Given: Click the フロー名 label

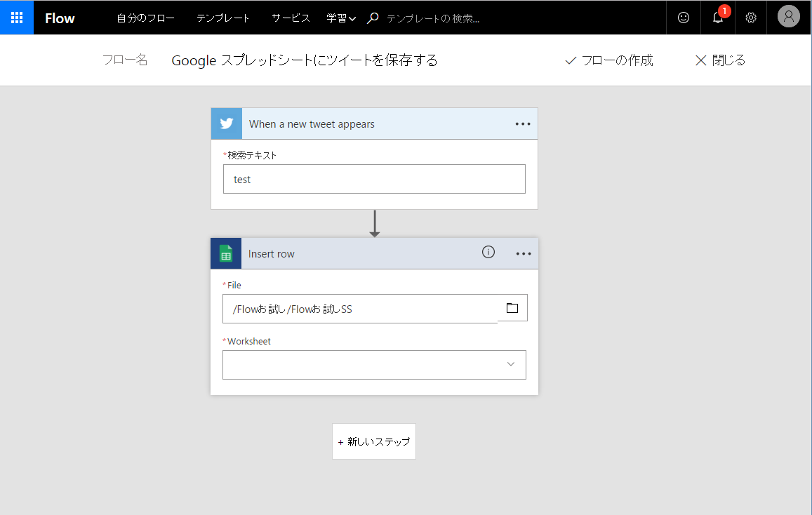Looking at the screenshot, I should click(125, 60).
